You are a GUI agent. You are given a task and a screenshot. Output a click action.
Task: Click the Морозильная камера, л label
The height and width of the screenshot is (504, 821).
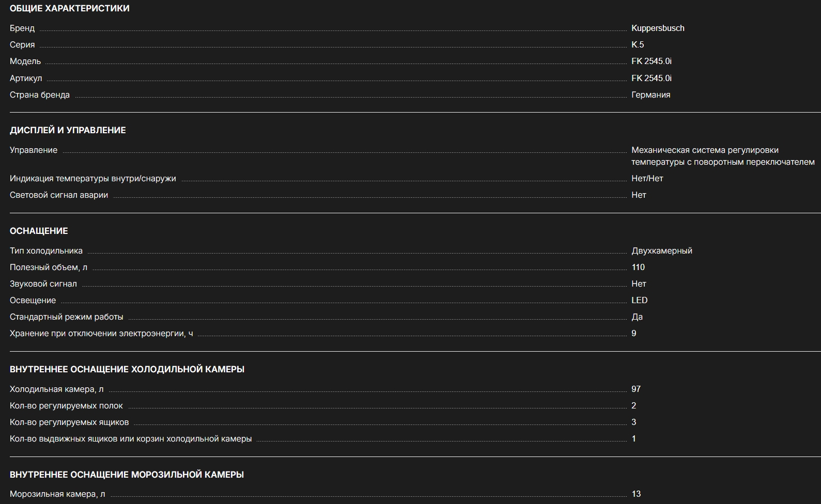(x=57, y=494)
